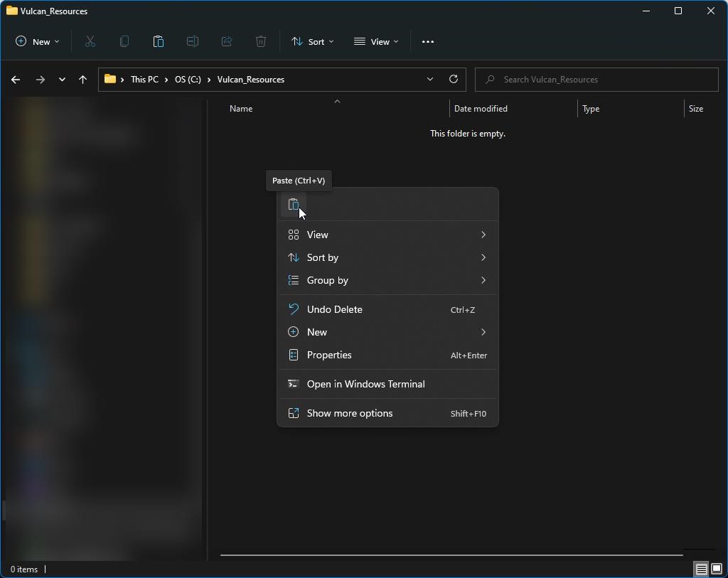This screenshot has height=578, width=728.
Task: Select Undo Delete from context menu
Action: (x=334, y=309)
